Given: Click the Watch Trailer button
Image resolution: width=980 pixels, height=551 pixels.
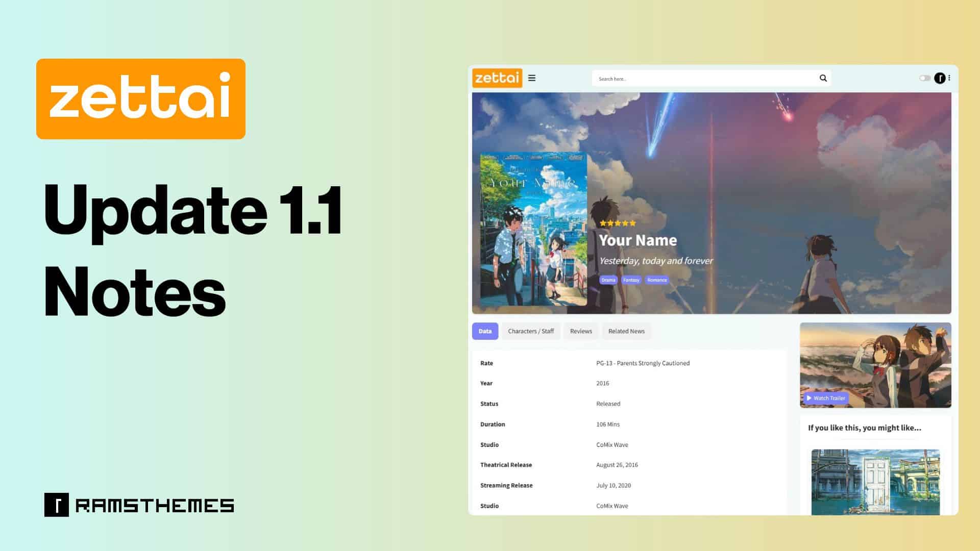Looking at the screenshot, I should 825,398.
